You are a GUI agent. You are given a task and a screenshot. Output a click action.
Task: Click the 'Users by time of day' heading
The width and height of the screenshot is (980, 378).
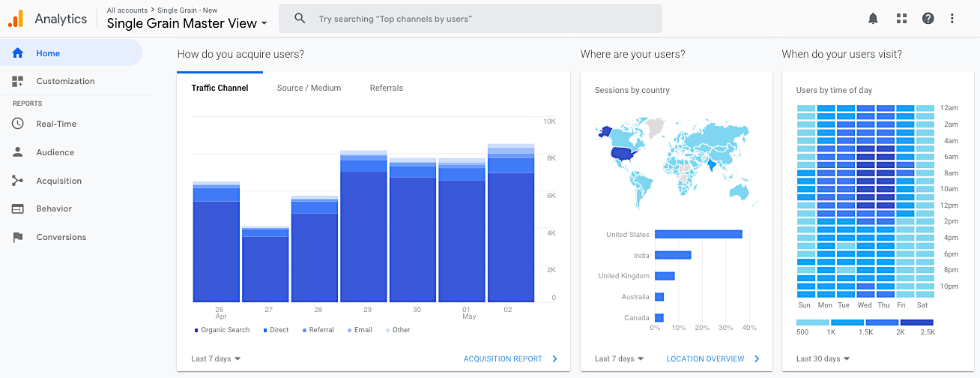tap(834, 90)
